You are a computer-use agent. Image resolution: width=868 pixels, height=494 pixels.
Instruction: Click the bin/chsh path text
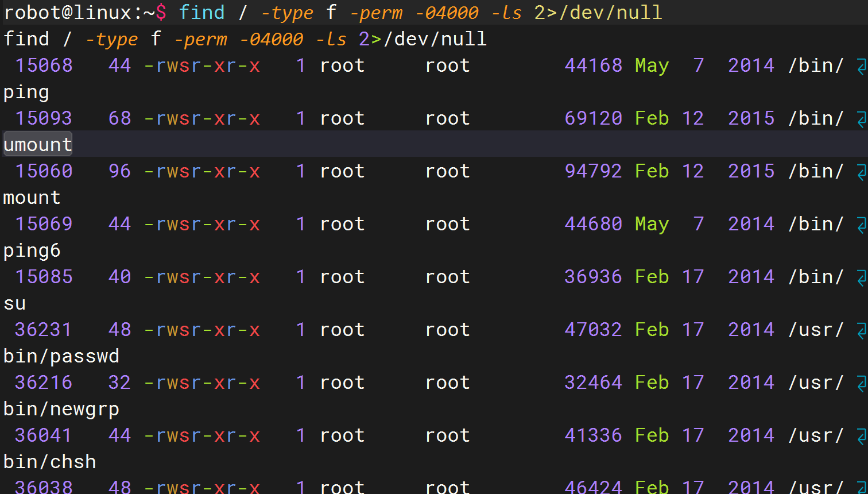click(50, 462)
